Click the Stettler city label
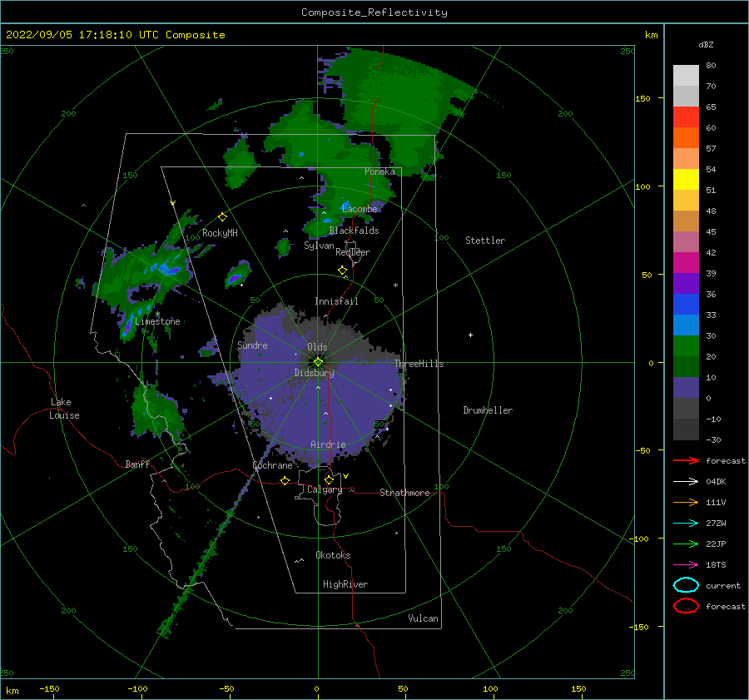This screenshot has height=700, width=749. (x=485, y=241)
